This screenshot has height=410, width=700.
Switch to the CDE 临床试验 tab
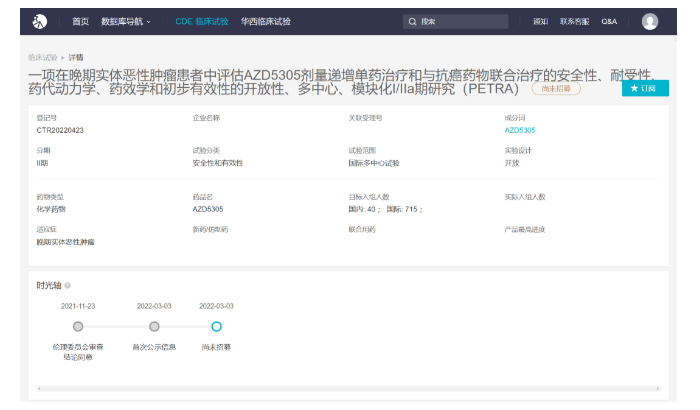tap(201, 21)
